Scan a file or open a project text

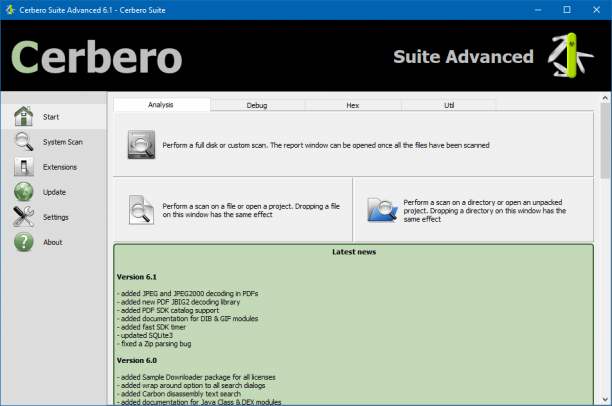(251, 210)
